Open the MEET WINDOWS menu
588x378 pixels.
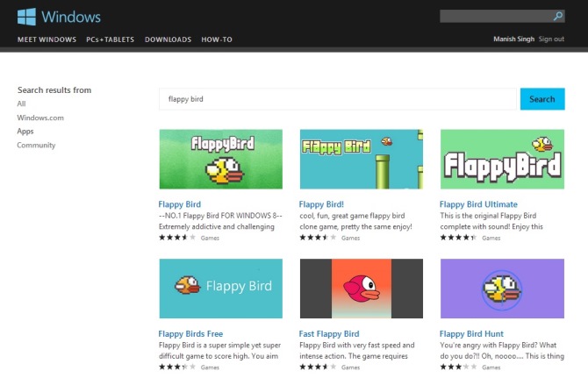[x=47, y=39]
